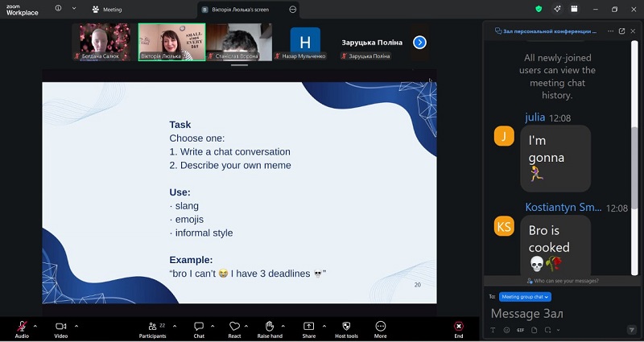Open the More menu in toolbar
The width and height of the screenshot is (644, 342).
point(380,326)
